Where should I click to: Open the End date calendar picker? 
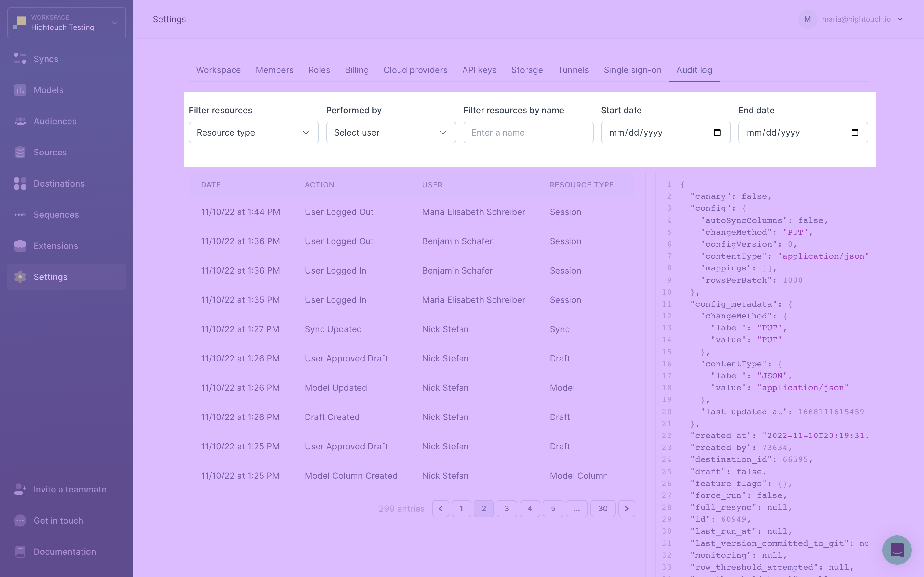coord(855,132)
